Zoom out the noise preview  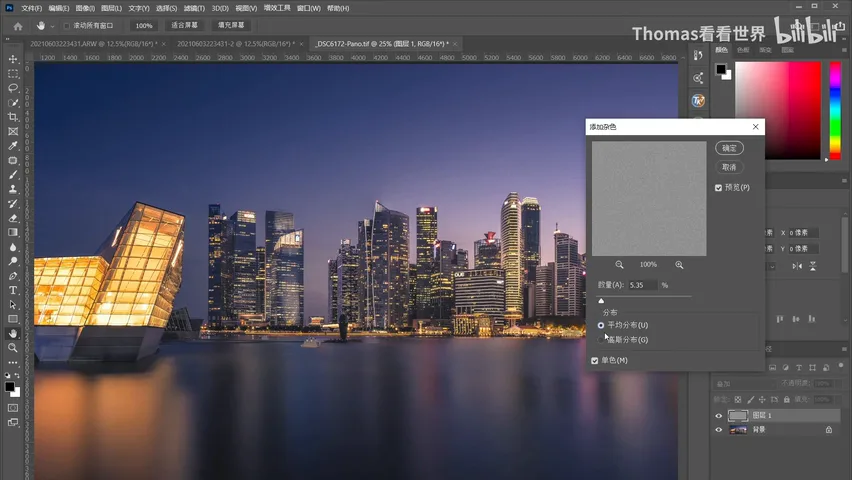click(x=619, y=265)
